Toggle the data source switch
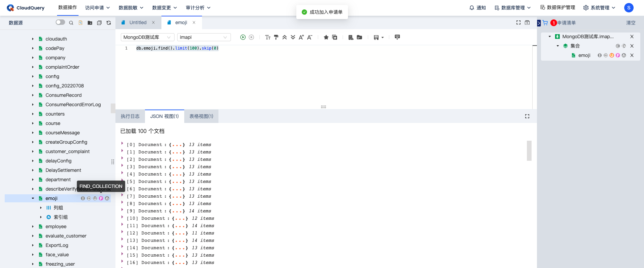Viewport: 644px width, 268px height. (60, 22)
